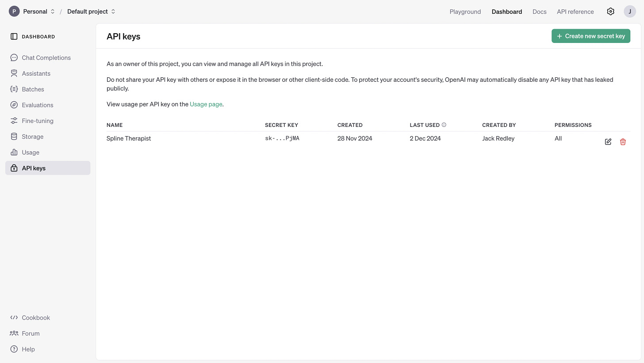Click the sk-...PjMA secret key value
Image resolution: width=644 pixels, height=363 pixels.
pos(282,138)
